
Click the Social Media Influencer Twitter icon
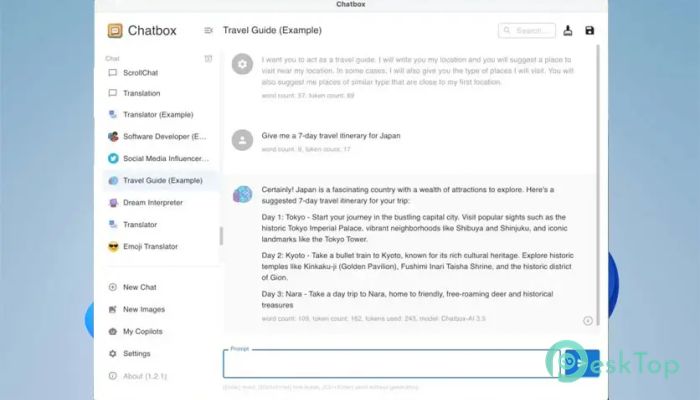point(113,158)
